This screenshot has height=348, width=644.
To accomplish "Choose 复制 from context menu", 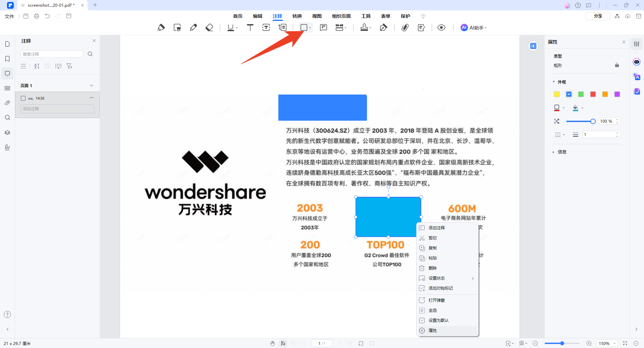I will coord(447,248).
